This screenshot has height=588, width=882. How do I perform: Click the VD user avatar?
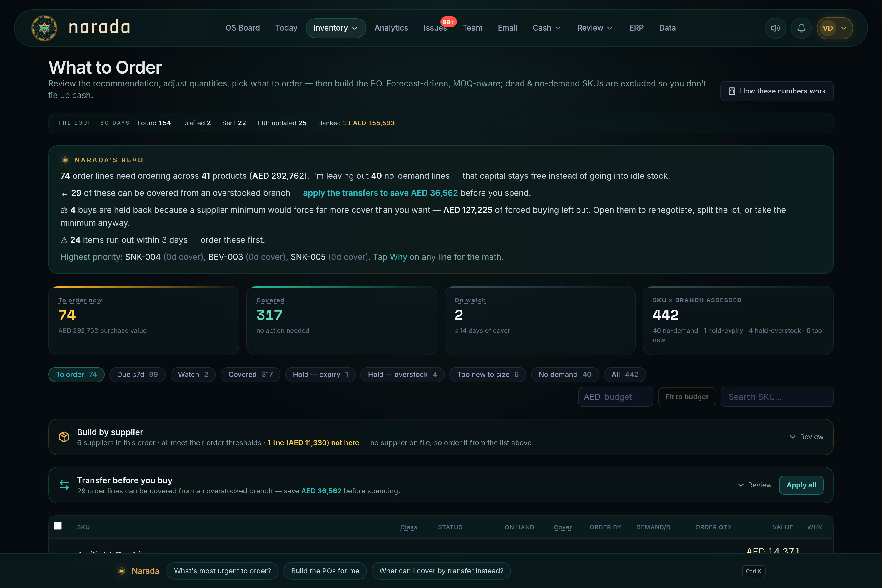point(828,28)
